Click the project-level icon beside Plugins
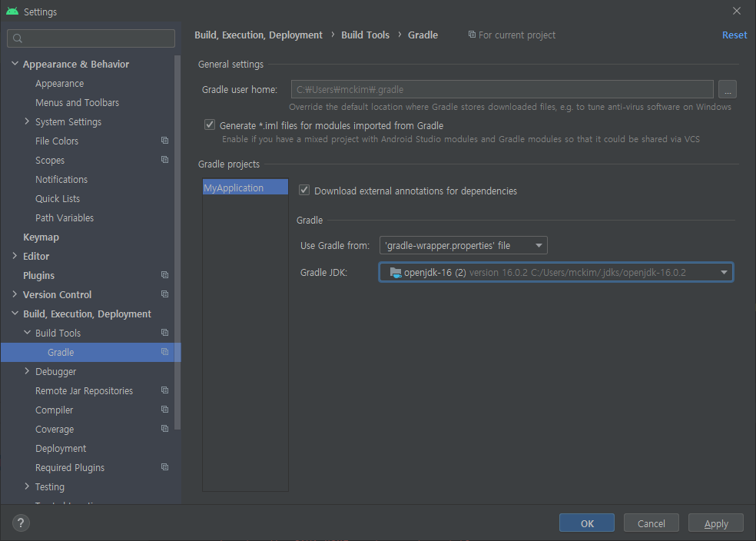The image size is (756, 541). (x=165, y=275)
